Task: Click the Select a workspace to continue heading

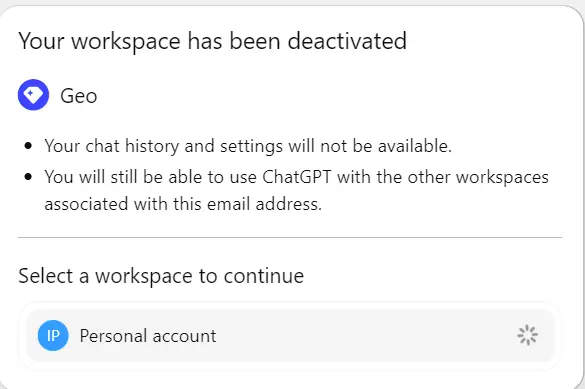Action: (x=161, y=276)
